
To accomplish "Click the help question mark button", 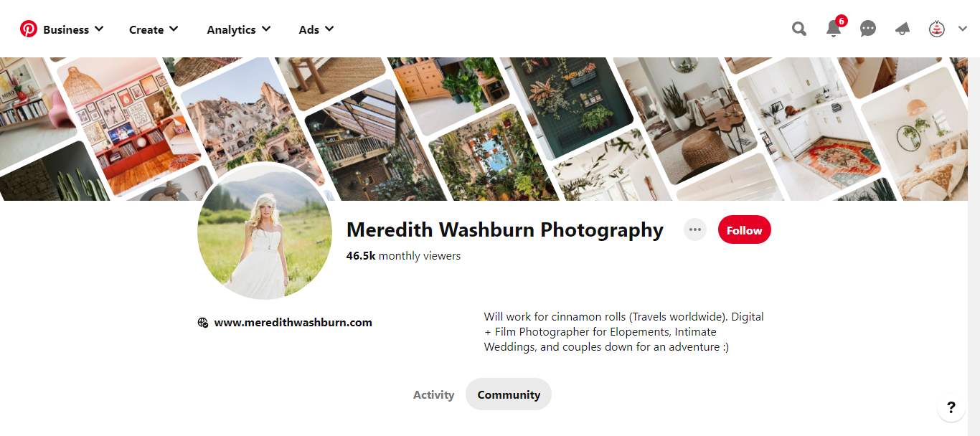I will [x=951, y=407].
